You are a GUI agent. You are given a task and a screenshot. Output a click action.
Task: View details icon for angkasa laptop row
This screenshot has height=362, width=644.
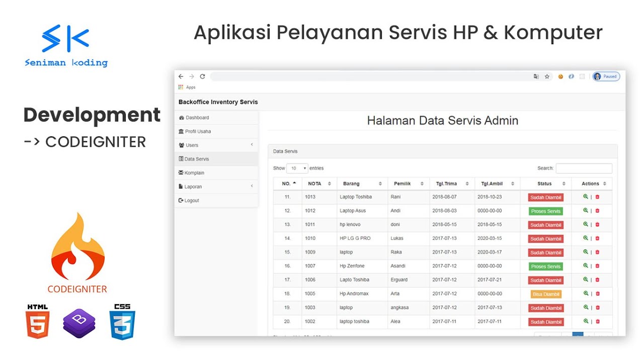(586, 307)
